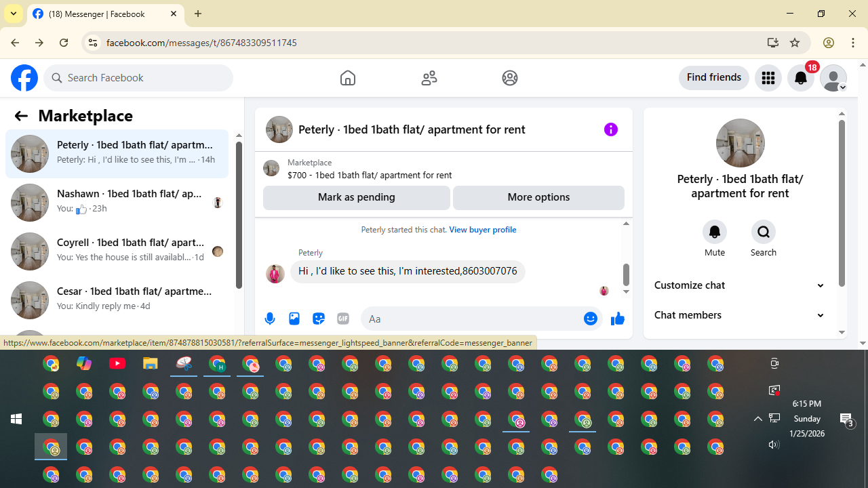Click the listing photo in the details panel
This screenshot has width=868, height=488.
(x=740, y=143)
